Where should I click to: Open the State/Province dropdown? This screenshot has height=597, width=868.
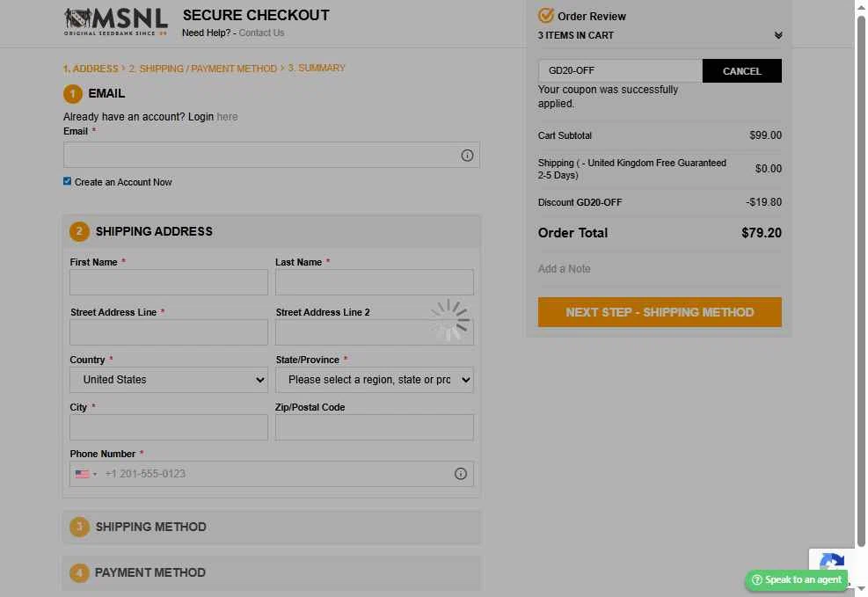375,380
